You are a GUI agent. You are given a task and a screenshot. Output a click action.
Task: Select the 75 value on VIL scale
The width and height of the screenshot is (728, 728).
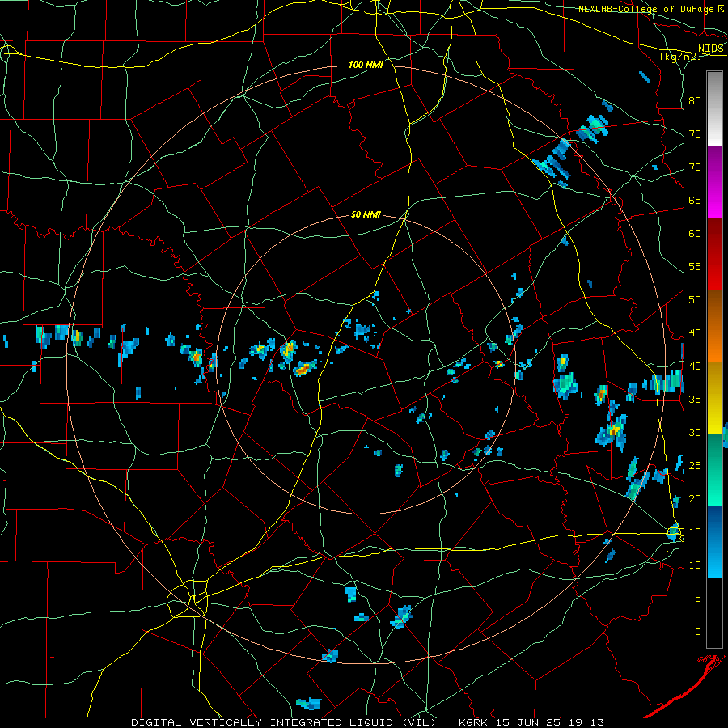pos(695,133)
